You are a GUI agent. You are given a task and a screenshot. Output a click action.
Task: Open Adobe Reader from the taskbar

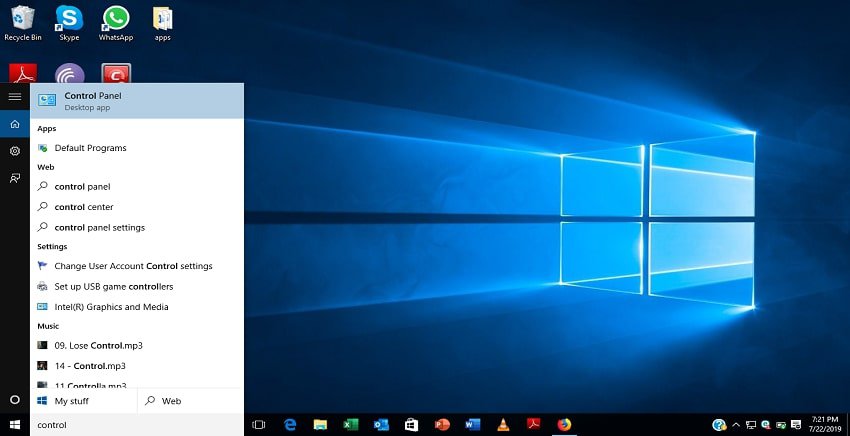[534, 425]
